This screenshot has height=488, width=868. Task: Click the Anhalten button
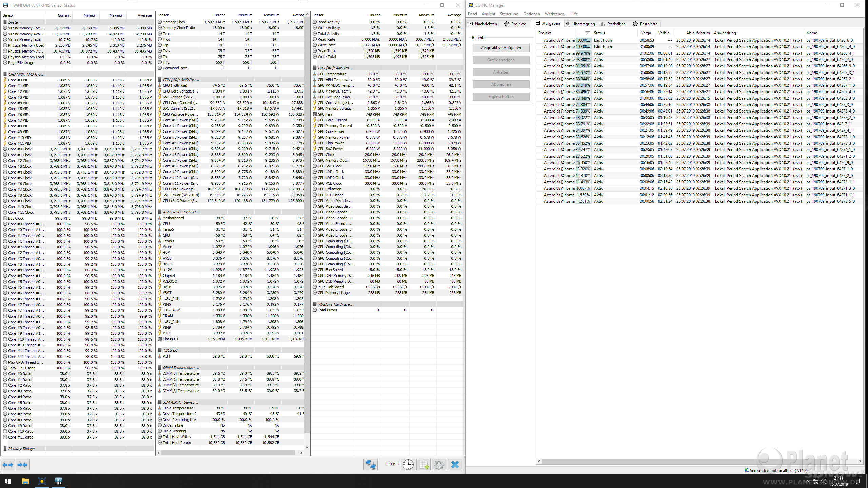(x=501, y=72)
